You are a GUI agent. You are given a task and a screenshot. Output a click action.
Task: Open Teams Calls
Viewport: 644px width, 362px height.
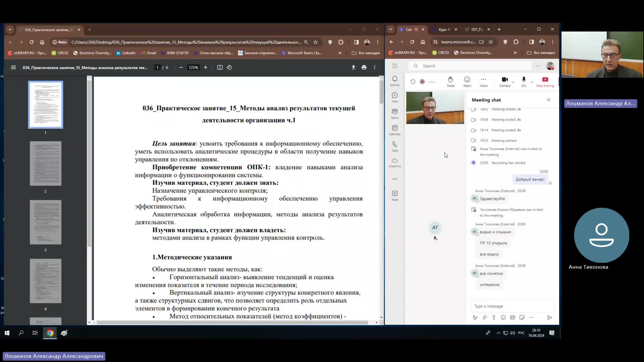click(x=395, y=146)
